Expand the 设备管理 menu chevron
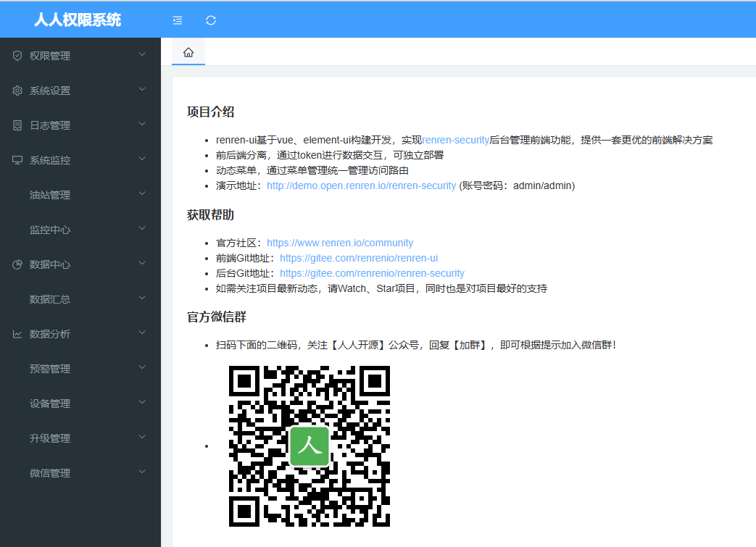The height and width of the screenshot is (547, 756). pos(142,402)
